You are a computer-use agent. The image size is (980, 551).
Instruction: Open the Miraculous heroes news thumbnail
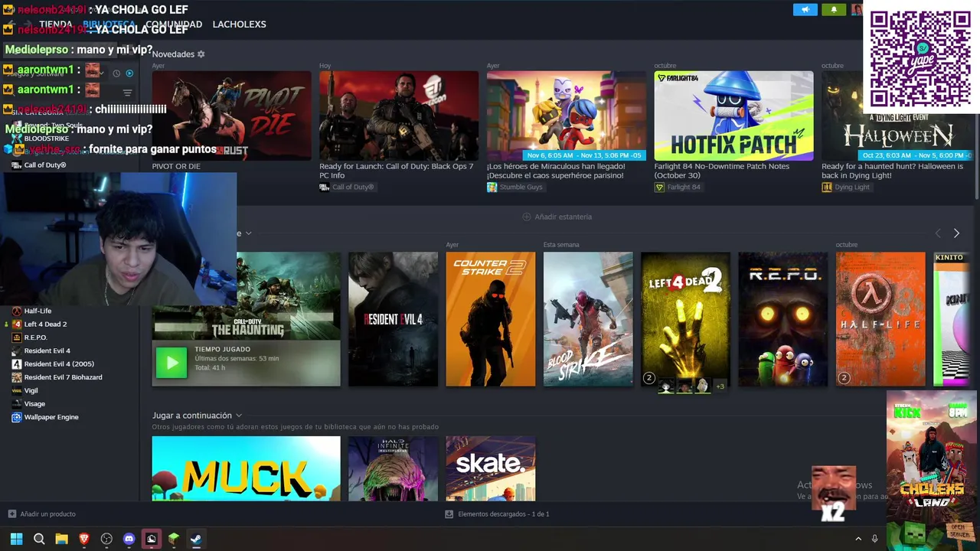(567, 116)
